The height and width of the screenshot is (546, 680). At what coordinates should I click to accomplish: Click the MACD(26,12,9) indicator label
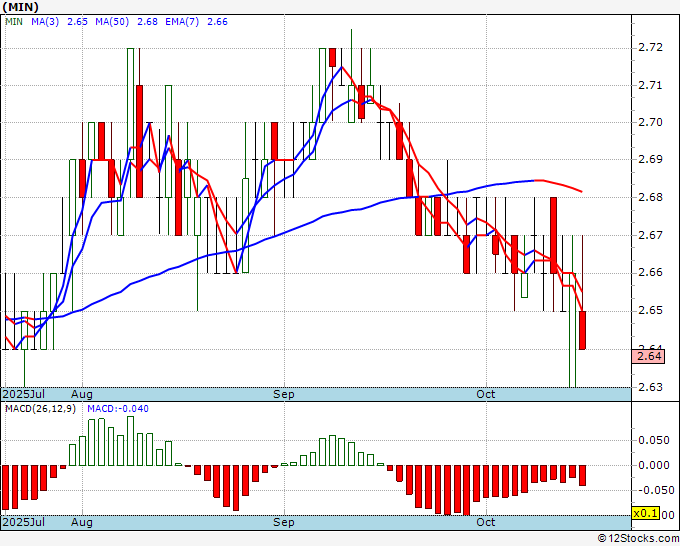pos(40,409)
